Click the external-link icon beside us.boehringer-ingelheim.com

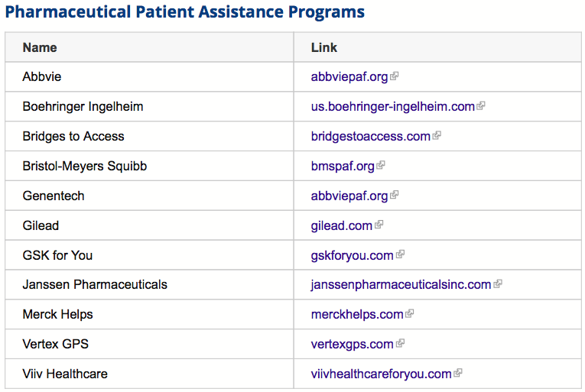pos(481,106)
